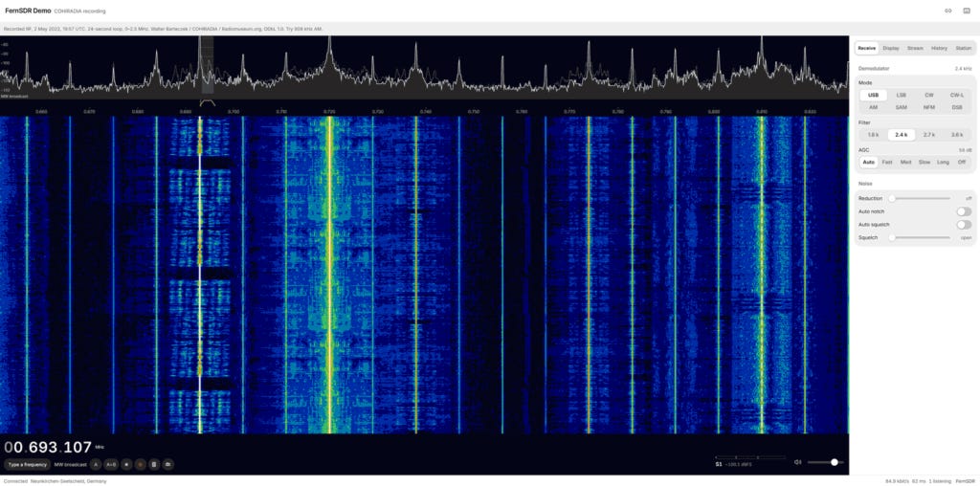Click Neunkirchen-Seelscheid, Germany location text
This screenshot has height=486, width=980.
pos(68,481)
